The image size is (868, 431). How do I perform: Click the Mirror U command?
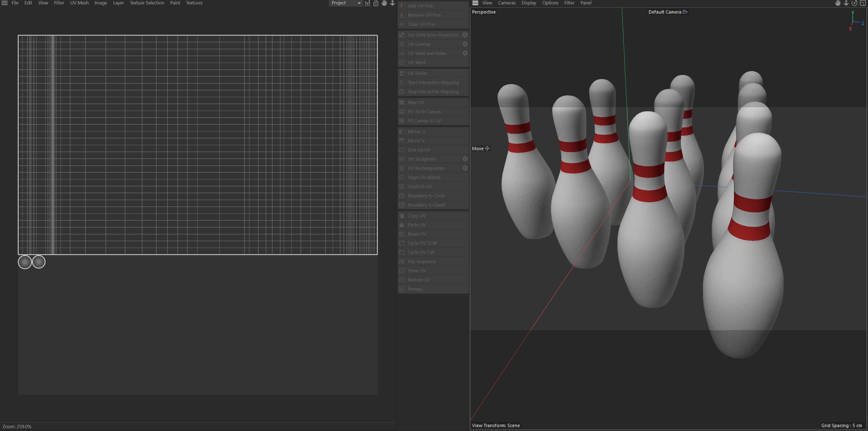[416, 132]
